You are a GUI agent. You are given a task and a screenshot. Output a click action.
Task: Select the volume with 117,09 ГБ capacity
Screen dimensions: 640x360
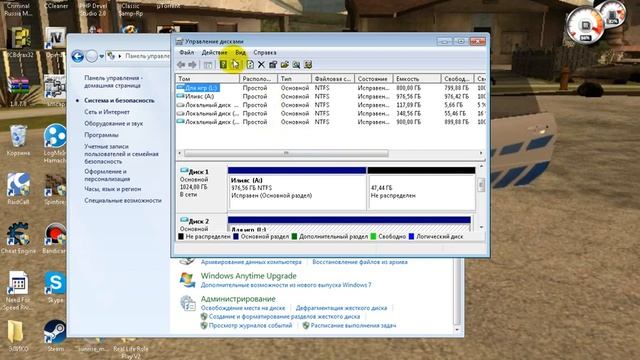click(x=331, y=105)
